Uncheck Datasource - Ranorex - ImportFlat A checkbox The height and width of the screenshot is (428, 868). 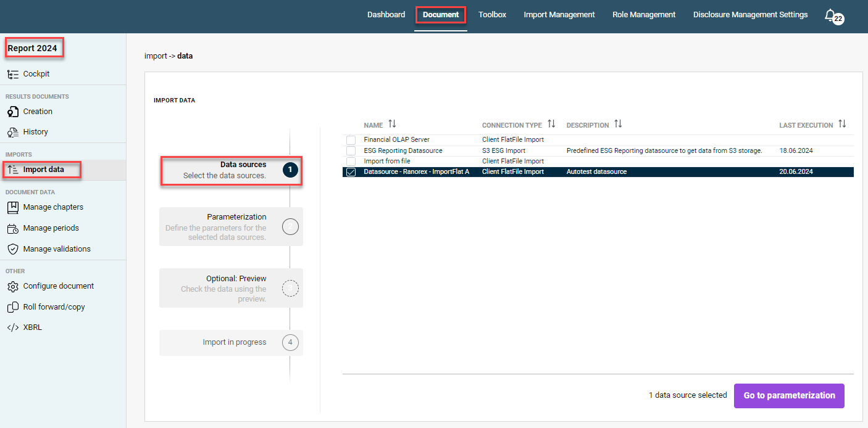[x=351, y=172]
